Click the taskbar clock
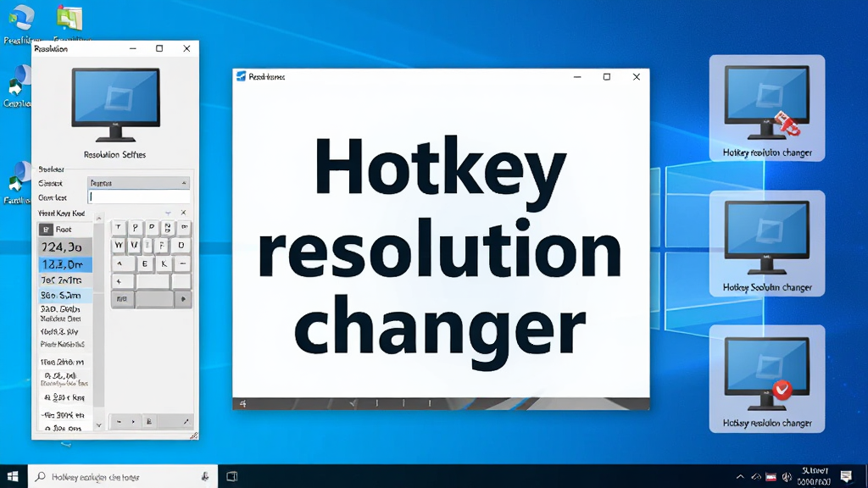868x488 pixels. [x=814, y=476]
